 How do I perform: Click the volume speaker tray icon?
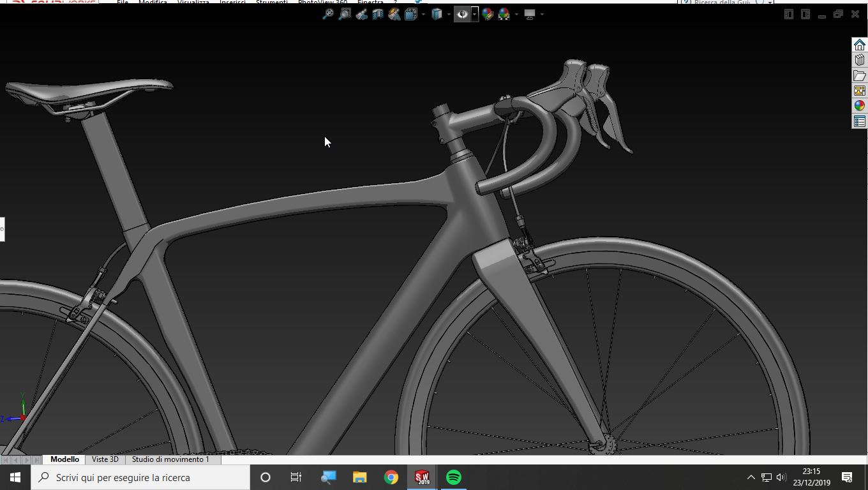click(781, 477)
